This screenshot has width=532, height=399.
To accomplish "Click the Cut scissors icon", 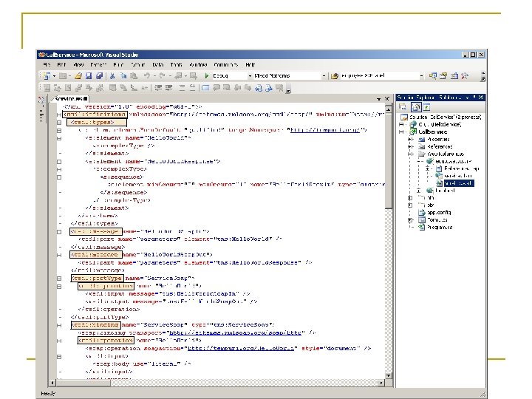I will point(112,75).
